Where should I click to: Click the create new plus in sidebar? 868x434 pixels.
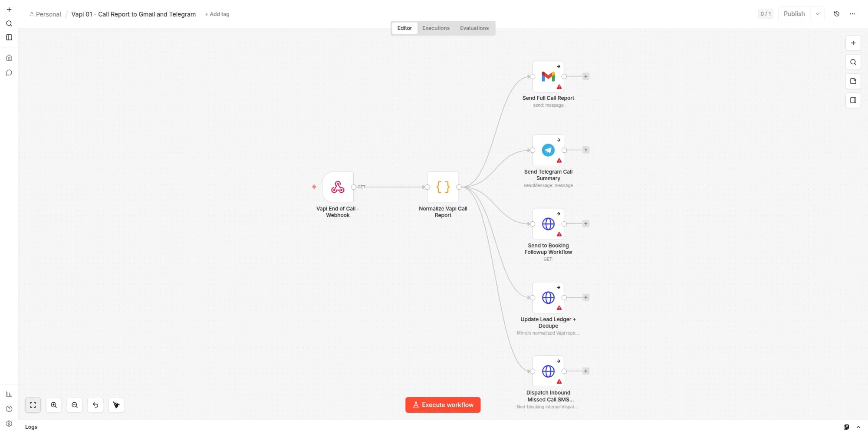9,10
